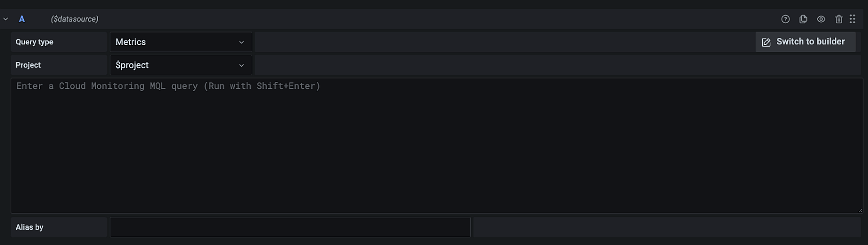Open the Query type Metrics dropdown
The image size is (868, 245).
click(174, 42)
